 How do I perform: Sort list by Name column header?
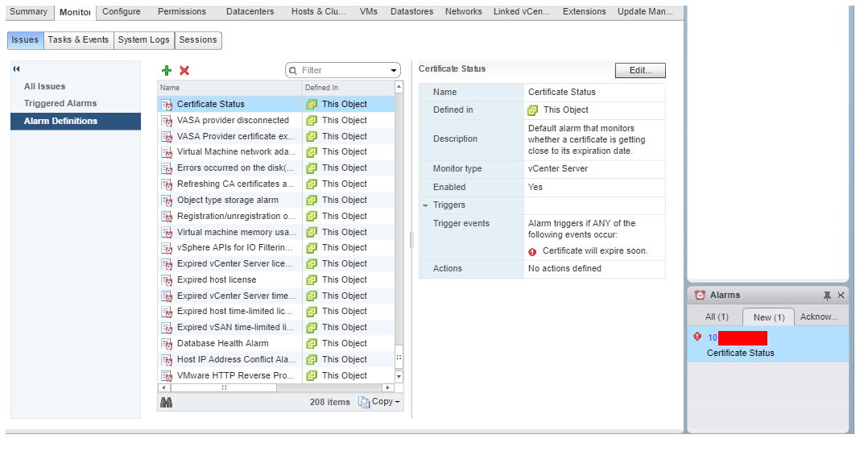229,88
